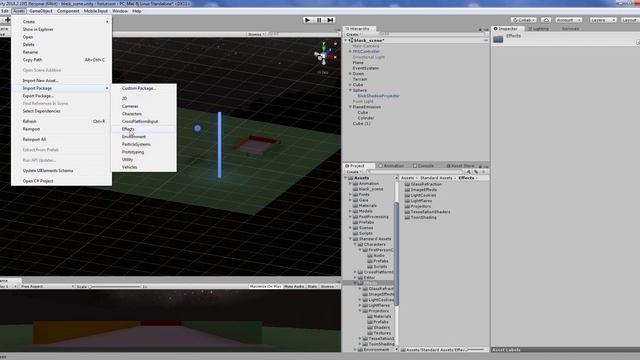Click the Project tree vertical scrollbar
The height and width of the screenshot is (360, 640).
tap(396, 253)
